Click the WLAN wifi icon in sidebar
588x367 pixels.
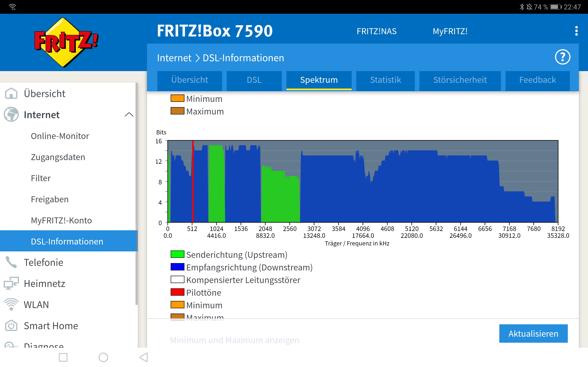[x=11, y=304]
